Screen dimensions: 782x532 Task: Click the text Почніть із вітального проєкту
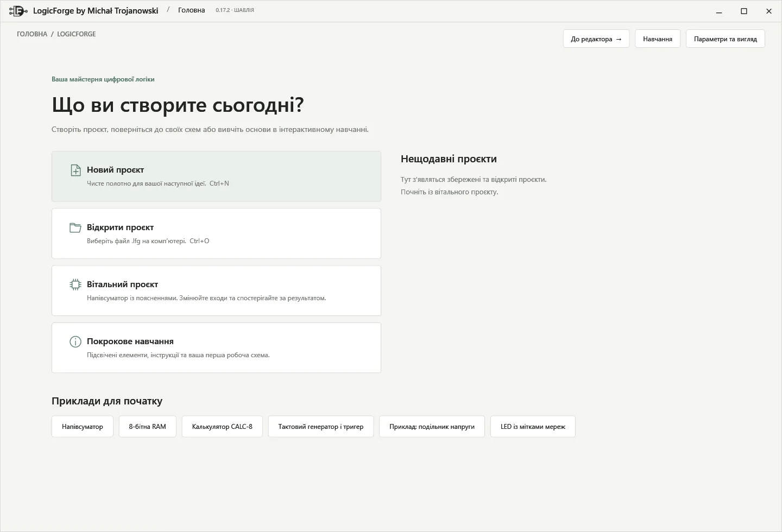[x=449, y=192]
